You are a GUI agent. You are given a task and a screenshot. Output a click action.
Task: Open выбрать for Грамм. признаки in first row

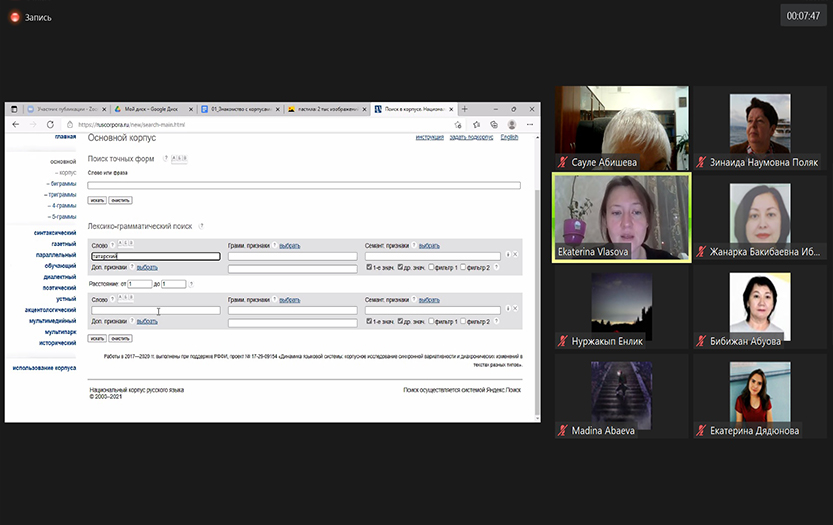(x=289, y=245)
